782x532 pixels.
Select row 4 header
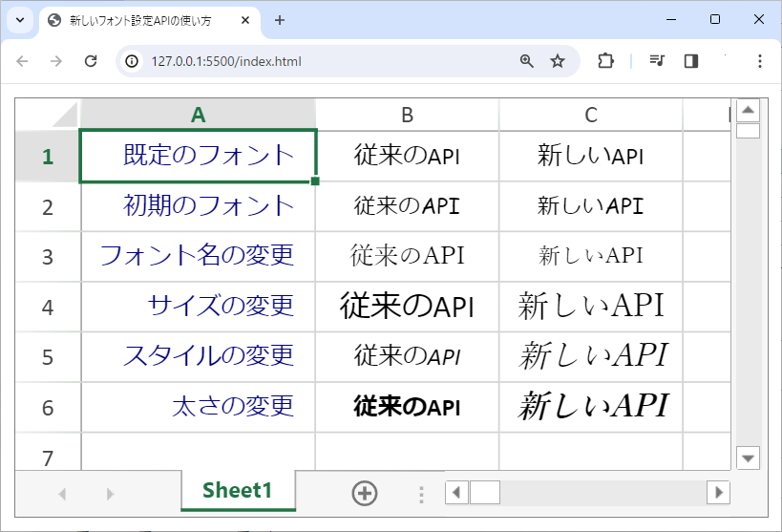48,307
